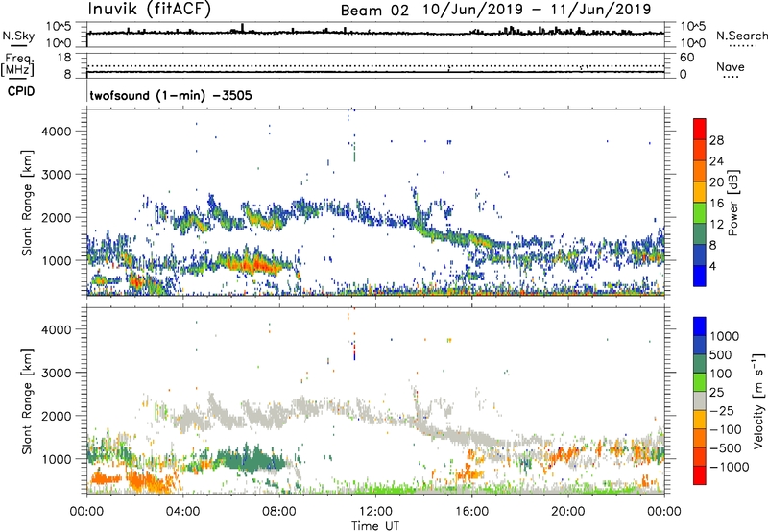Image resolution: width=768 pixels, height=532 pixels.
Task: Click the 18 tick of the frequency axis
Action: point(64,58)
